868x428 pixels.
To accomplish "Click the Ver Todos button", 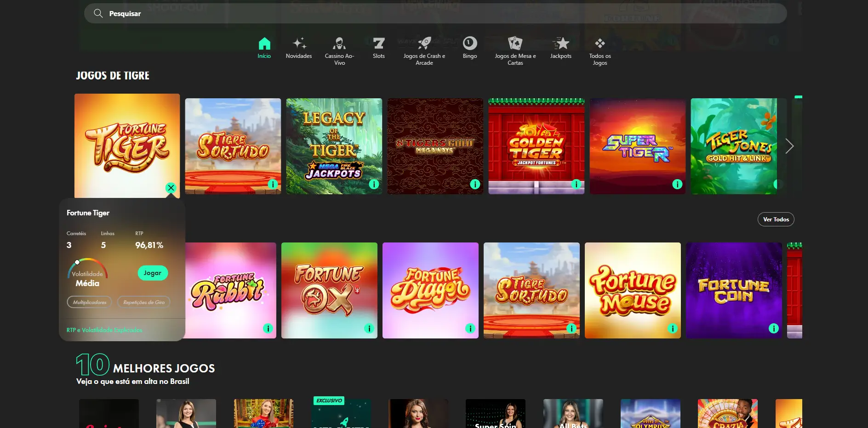I will (776, 220).
